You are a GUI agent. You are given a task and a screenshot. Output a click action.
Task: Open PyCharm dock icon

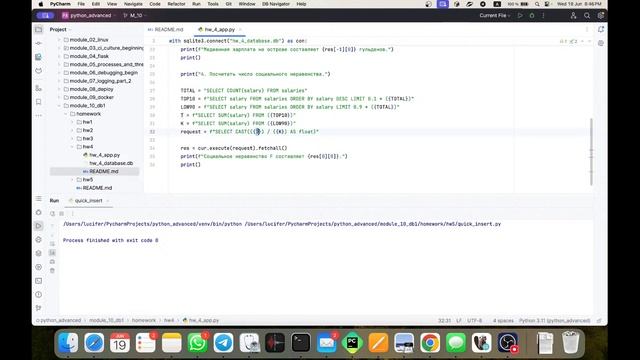click(x=353, y=343)
